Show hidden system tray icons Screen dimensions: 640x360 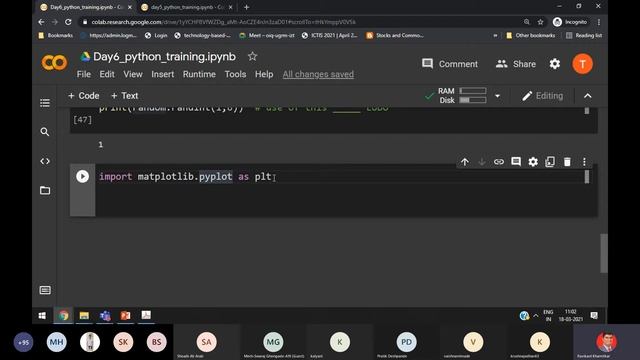536,316
